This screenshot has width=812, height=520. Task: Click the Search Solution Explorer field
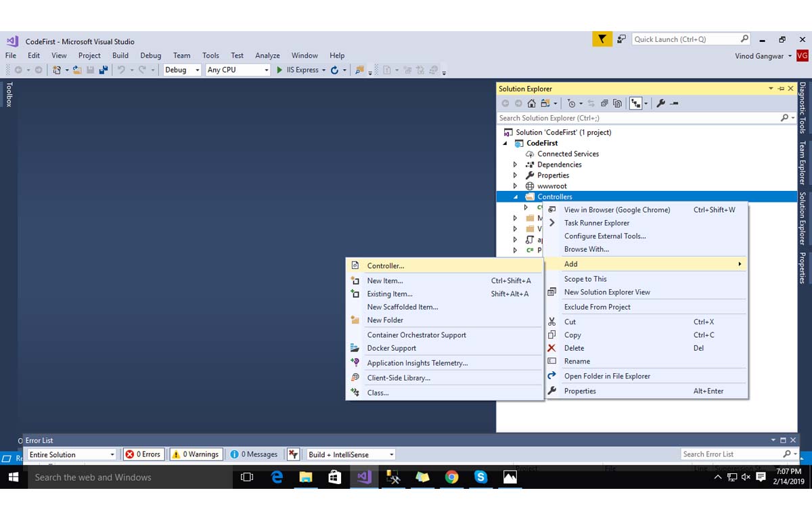pos(639,118)
